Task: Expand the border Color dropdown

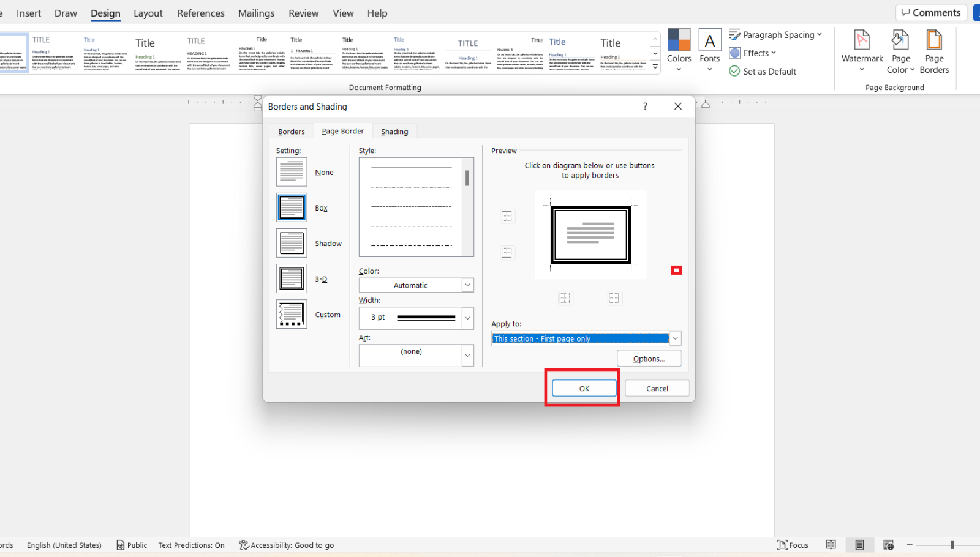Action: 467,285
